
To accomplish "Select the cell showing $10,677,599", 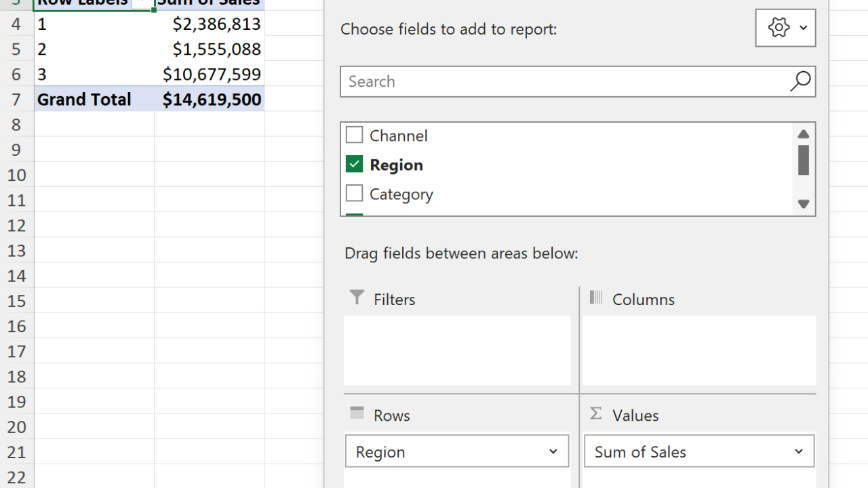I will point(210,74).
